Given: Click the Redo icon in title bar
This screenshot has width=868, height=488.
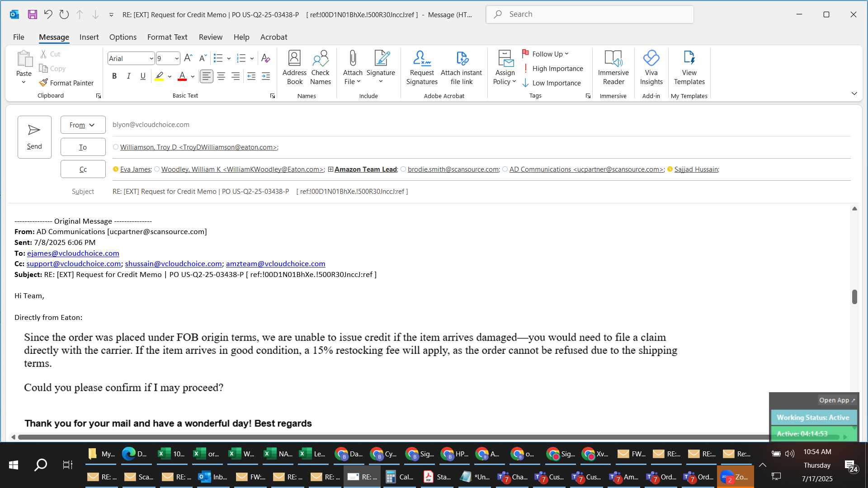Looking at the screenshot, I should pyautogui.click(x=64, y=14).
